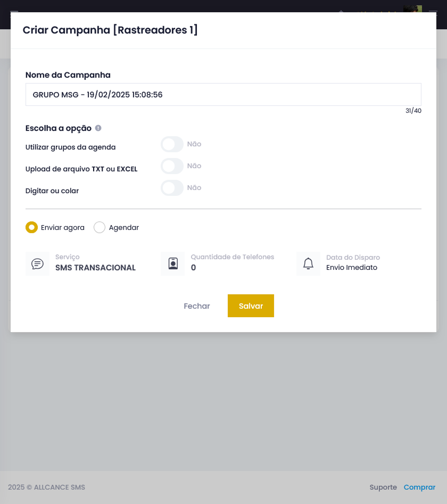447x504 pixels.
Task: Toggle Upload de arquivo TXT ou EXCEL
Action: pyautogui.click(x=172, y=166)
